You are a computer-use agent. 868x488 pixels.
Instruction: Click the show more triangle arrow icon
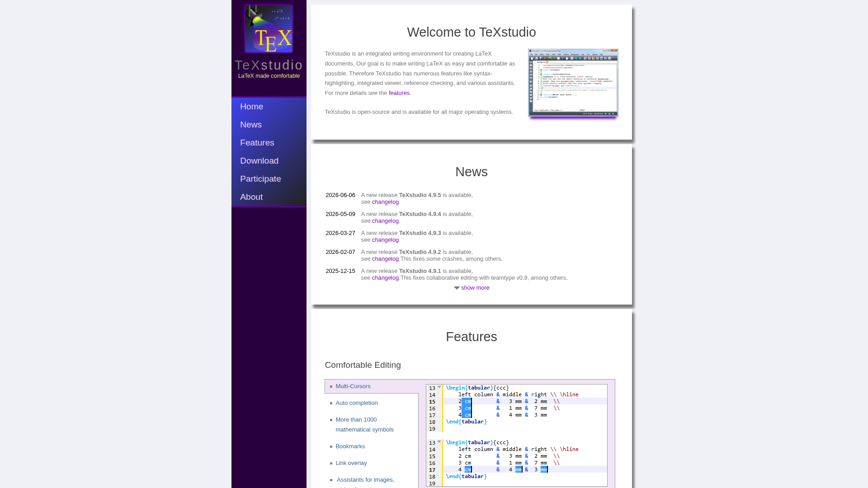(x=457, y=288)
